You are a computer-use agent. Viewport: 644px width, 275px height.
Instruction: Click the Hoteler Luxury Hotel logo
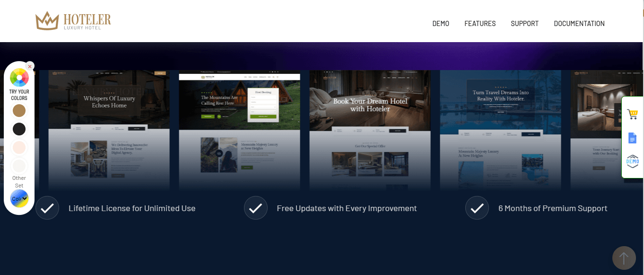tap(73, 21)
